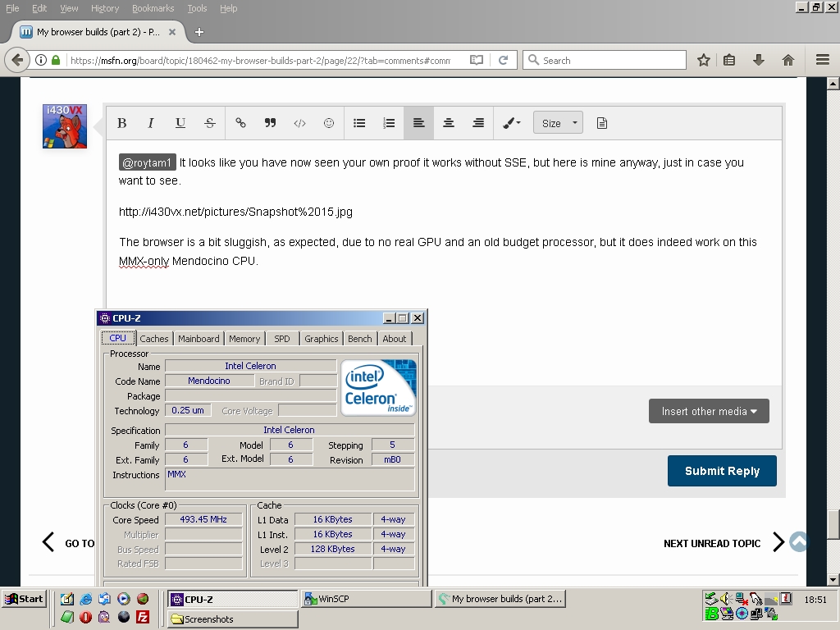The image size is (840, 630).
Task: Insert a quote block
Action: pos(270,123)
